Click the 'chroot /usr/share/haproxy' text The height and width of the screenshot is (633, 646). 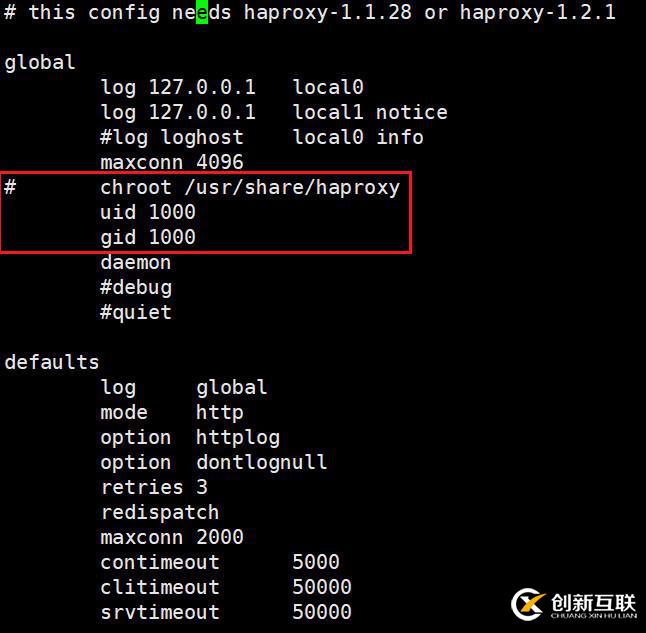(250, 188)
